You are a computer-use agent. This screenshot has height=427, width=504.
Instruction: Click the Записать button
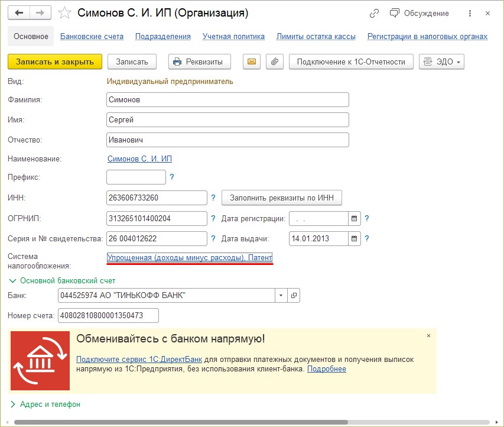(x=132, y=62)
